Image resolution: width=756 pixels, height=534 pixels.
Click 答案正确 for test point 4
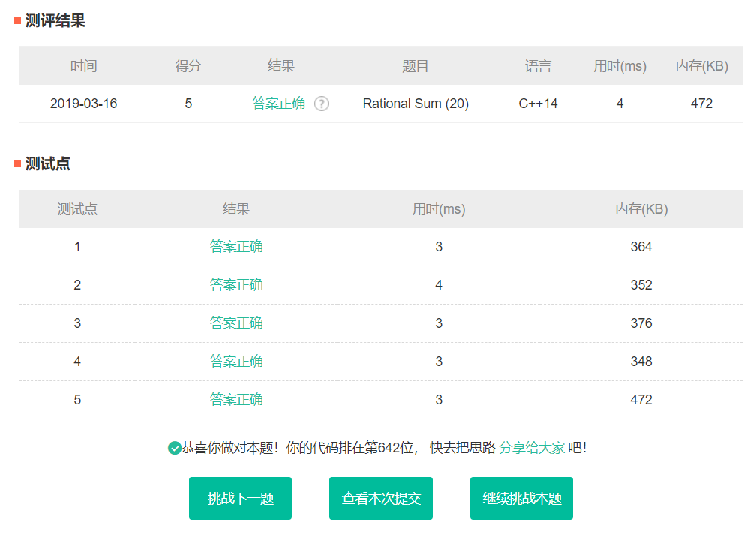click(x=236, y=361)
